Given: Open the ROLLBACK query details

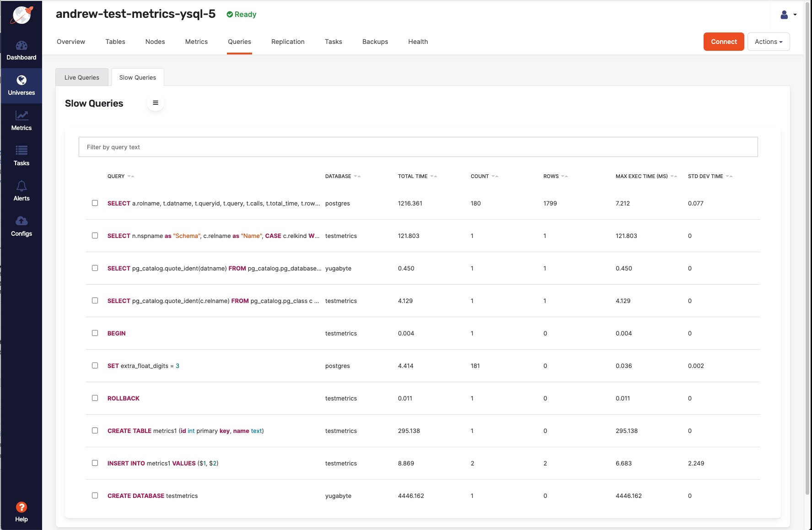Looking at the screenshot, I should coord(124,398).
